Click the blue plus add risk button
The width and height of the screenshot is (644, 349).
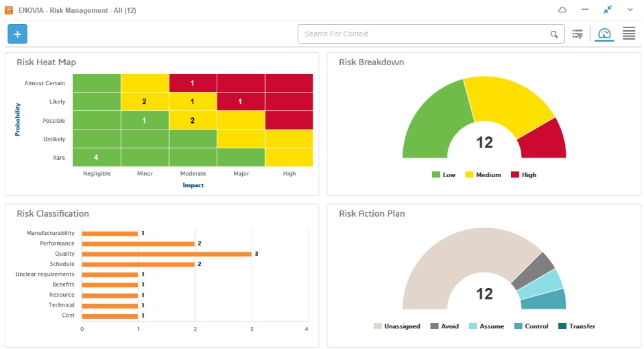(17, 34)
